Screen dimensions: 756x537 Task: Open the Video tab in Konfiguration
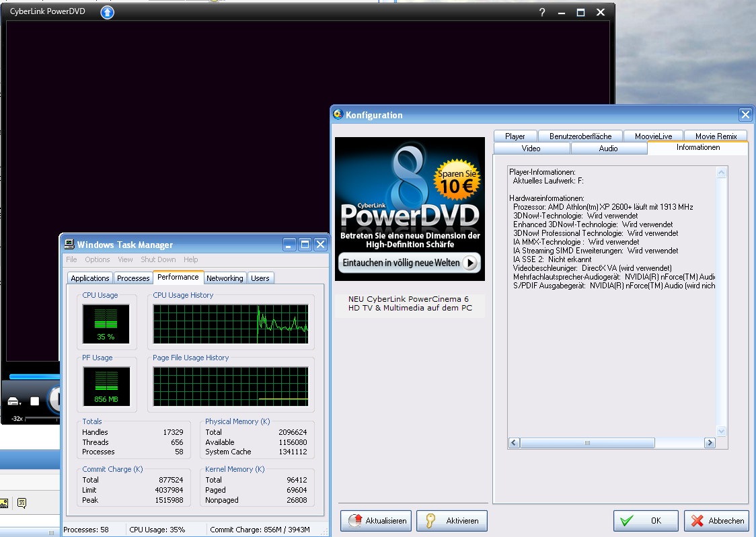pos(531,149)
